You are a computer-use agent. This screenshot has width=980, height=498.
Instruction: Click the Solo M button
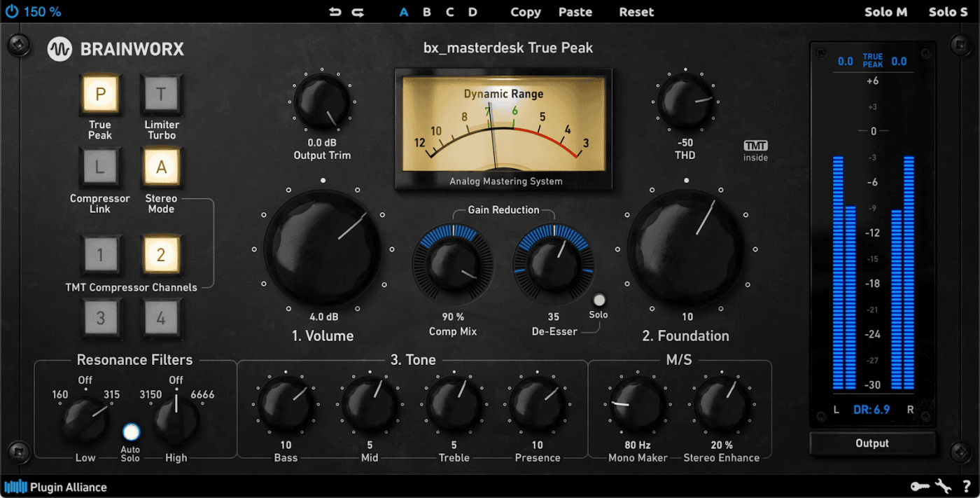click(x=885, y=12)
